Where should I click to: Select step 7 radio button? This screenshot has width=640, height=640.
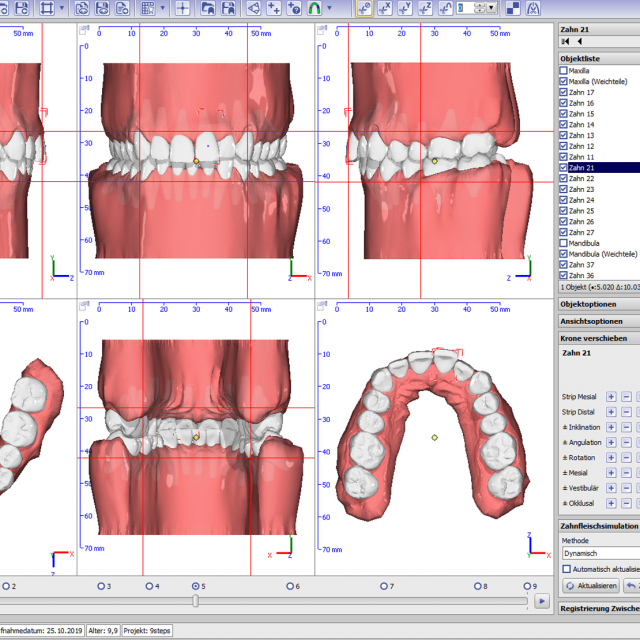[x=383, y=587]
